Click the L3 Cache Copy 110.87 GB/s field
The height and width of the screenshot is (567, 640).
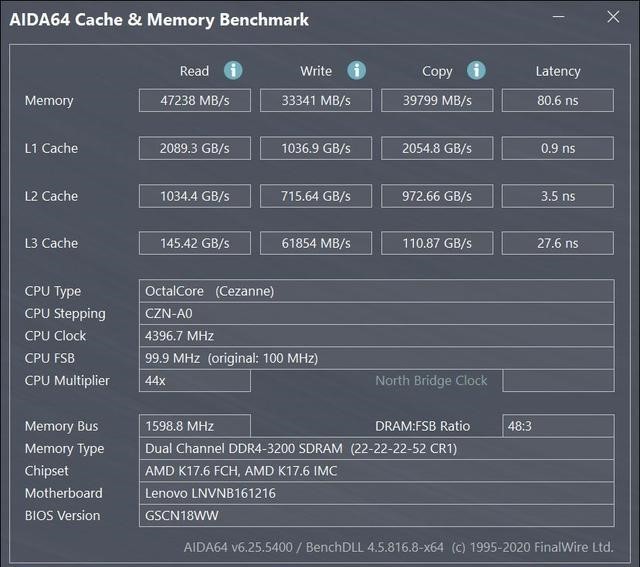(437, 243)
